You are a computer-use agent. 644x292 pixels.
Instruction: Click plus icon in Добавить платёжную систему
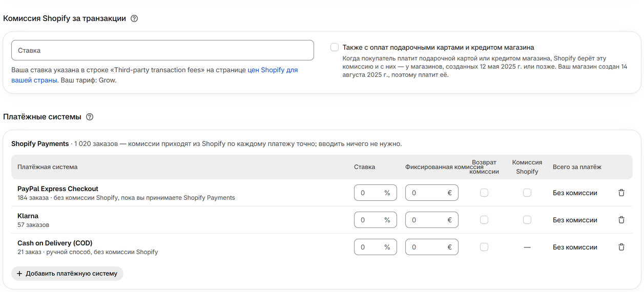19,274
